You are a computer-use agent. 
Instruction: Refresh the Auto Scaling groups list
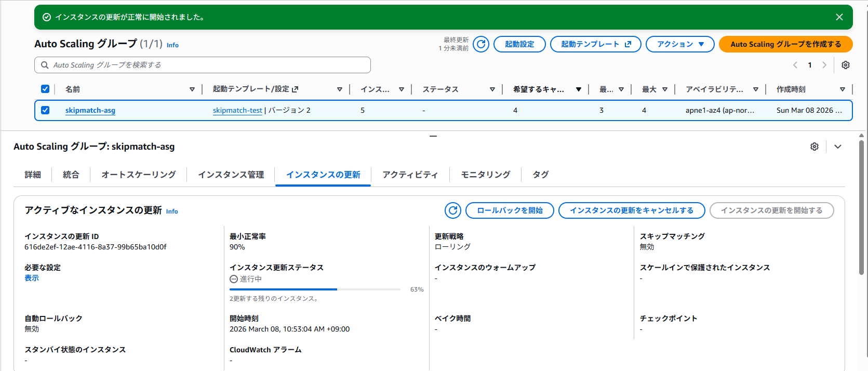click(x=481, y=44)
